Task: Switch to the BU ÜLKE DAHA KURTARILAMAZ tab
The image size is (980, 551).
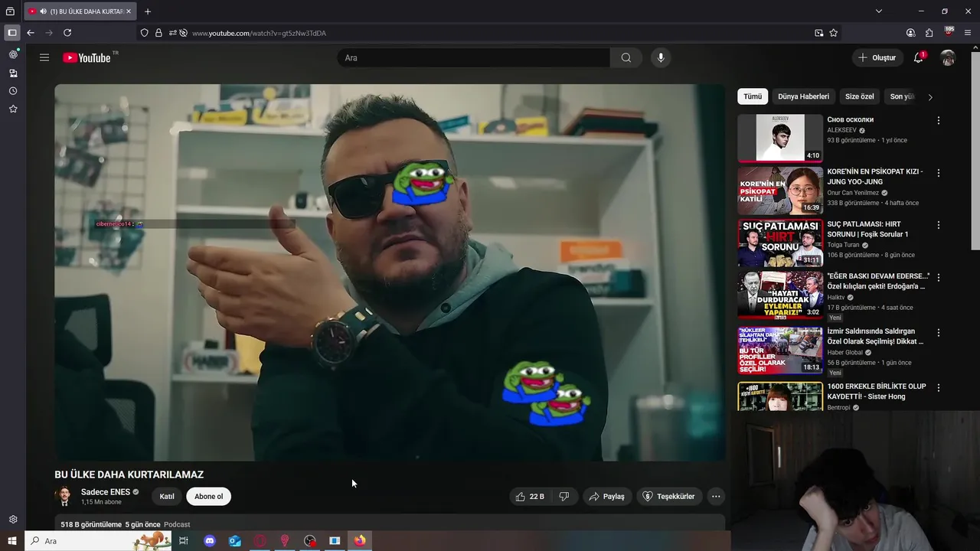Action: [x=80, y=11]
